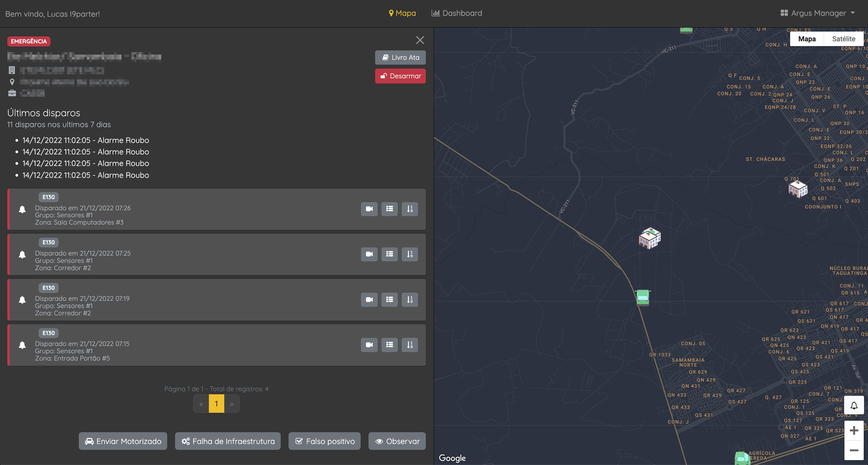Image resolution: width=868 pixels, height=465 pixels.
Task: Go to previous page of records
Action: tap(201, 404)
